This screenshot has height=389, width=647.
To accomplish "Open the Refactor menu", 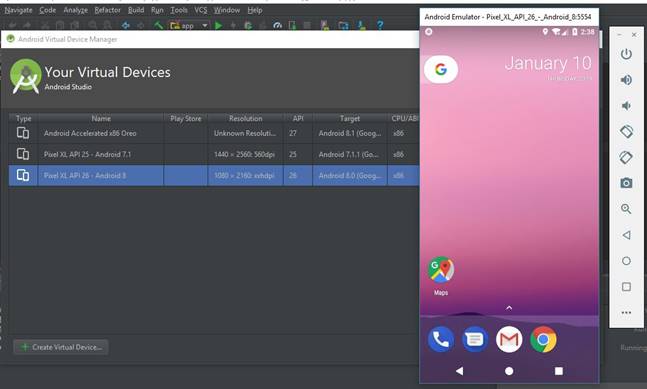I will (107, 10).
